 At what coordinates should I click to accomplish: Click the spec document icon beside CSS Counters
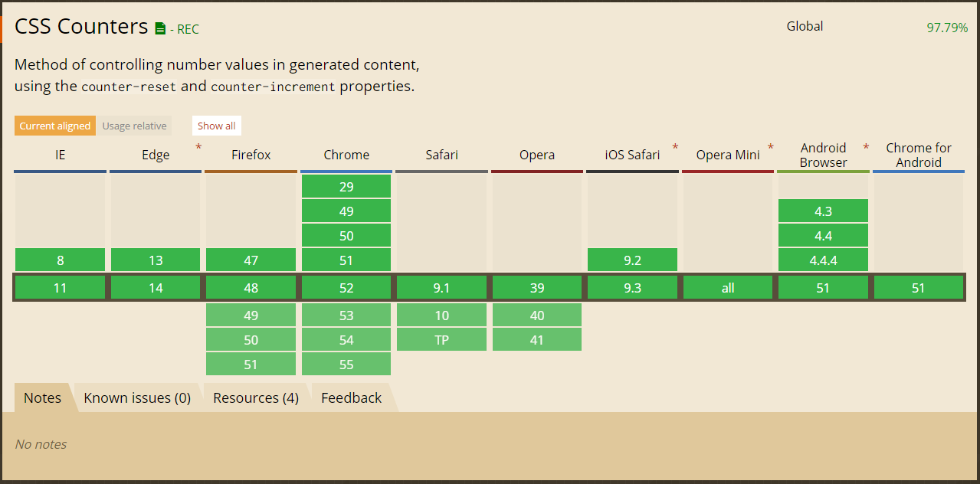click(160, 29)
